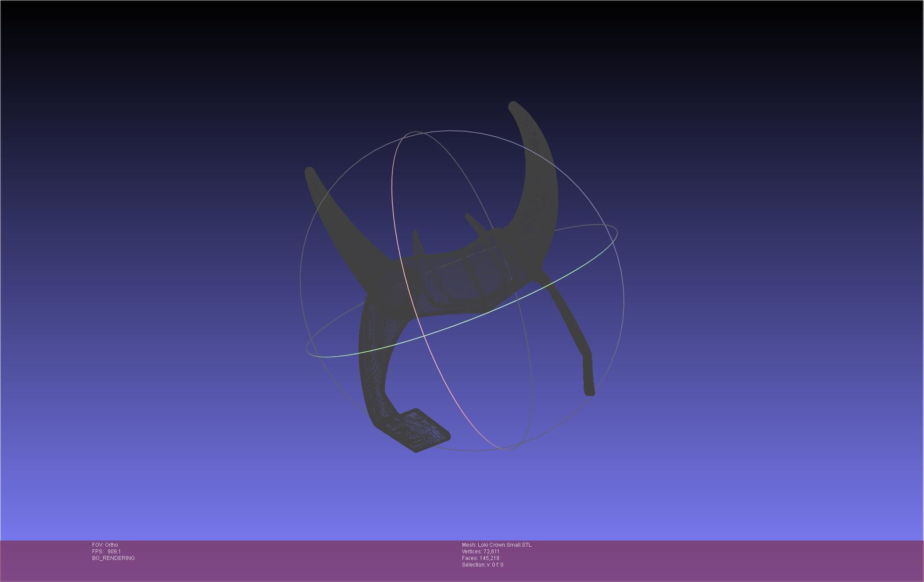The image size is (924, 582).
Task: Click the Vertices: 72,611 text
Action: pyautogui.click(x=481, y=552)
